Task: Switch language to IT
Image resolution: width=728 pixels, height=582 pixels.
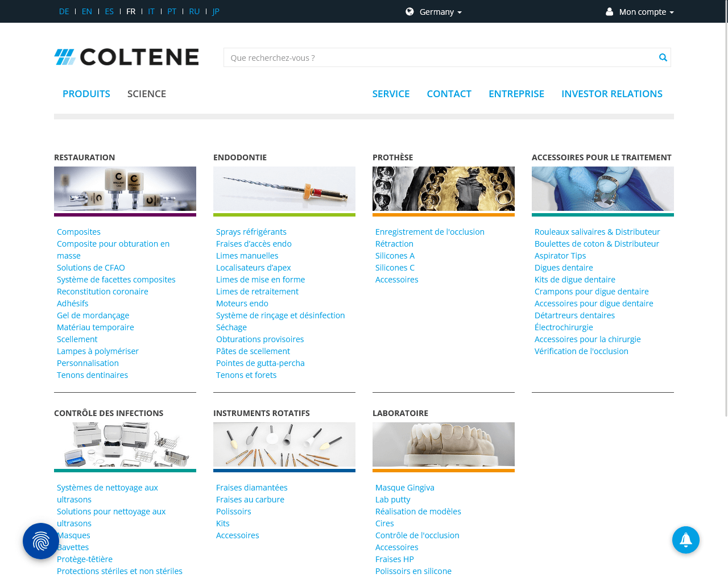Action: [x=151, y=11]
